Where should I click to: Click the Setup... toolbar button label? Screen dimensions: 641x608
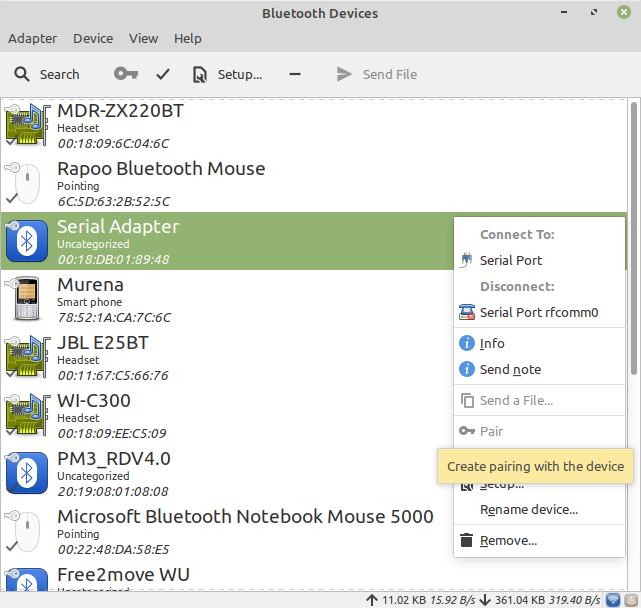[240, 74]
